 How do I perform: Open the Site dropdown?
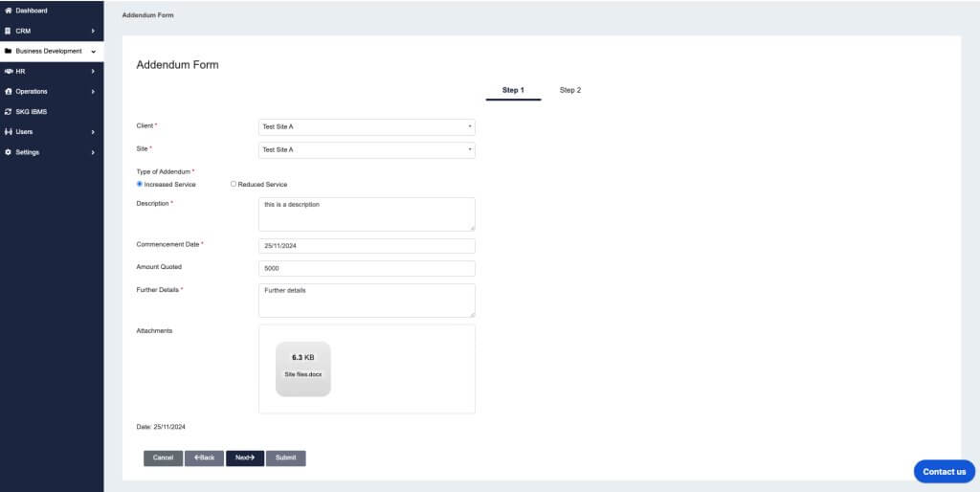coord(367,149)
